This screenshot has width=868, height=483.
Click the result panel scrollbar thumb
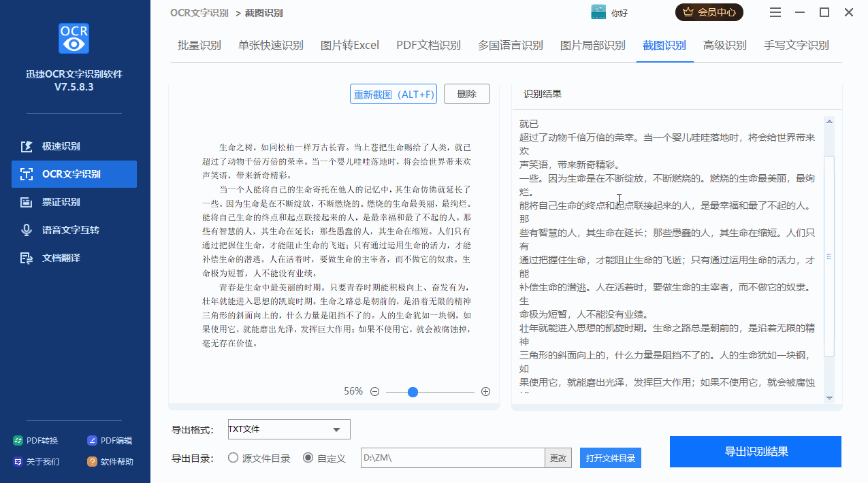tap(829, 256)
